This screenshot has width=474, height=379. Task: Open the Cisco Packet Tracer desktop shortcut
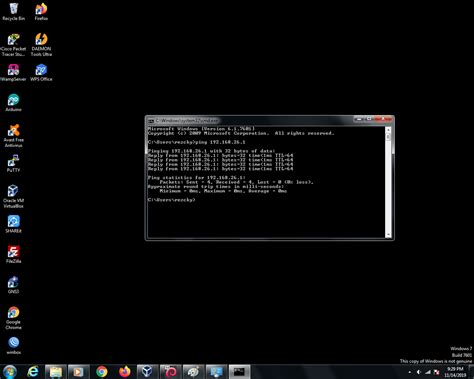click(13, 45)
